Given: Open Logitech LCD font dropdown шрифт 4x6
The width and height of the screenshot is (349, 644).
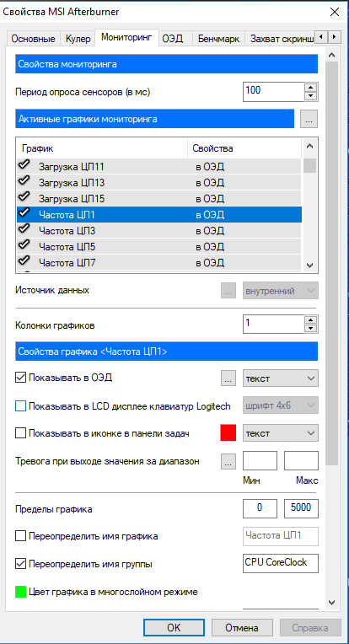Looking at the screenshot, I should 281,406.
